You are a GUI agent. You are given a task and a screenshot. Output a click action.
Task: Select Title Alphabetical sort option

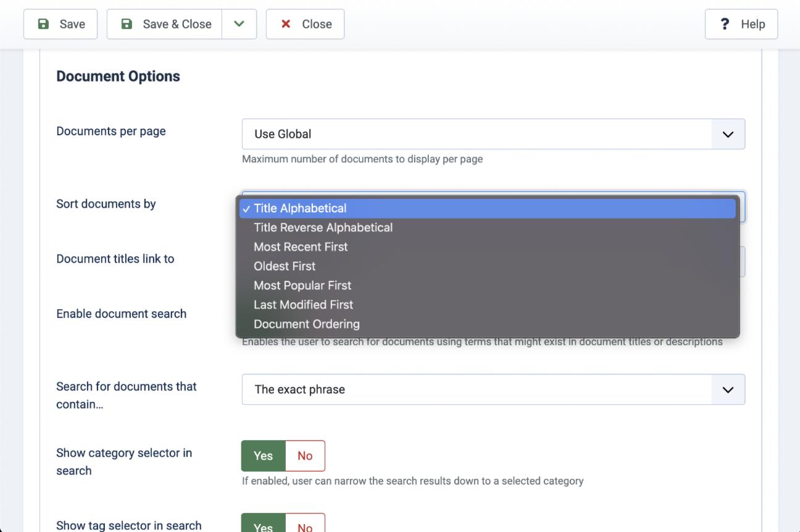pyautogui.click(x=300, y=209)
